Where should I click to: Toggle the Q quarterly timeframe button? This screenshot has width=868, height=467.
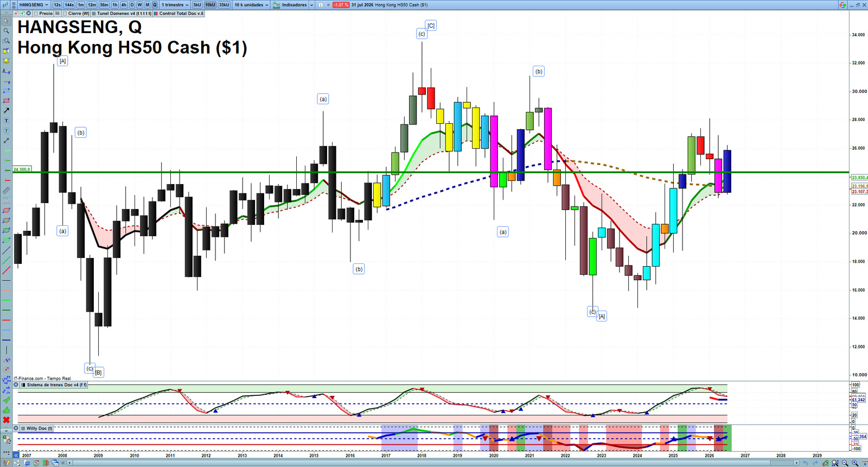pos(155,5)
